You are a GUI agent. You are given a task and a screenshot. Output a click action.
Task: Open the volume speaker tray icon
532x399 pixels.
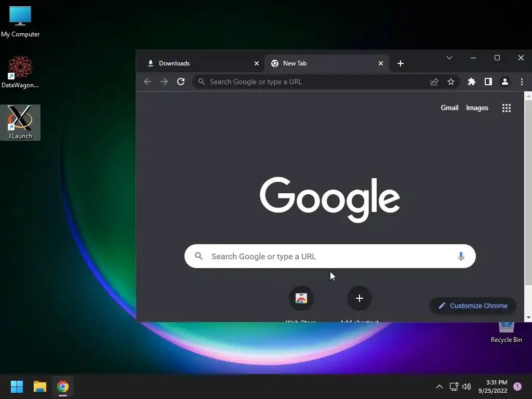[467, 387]
